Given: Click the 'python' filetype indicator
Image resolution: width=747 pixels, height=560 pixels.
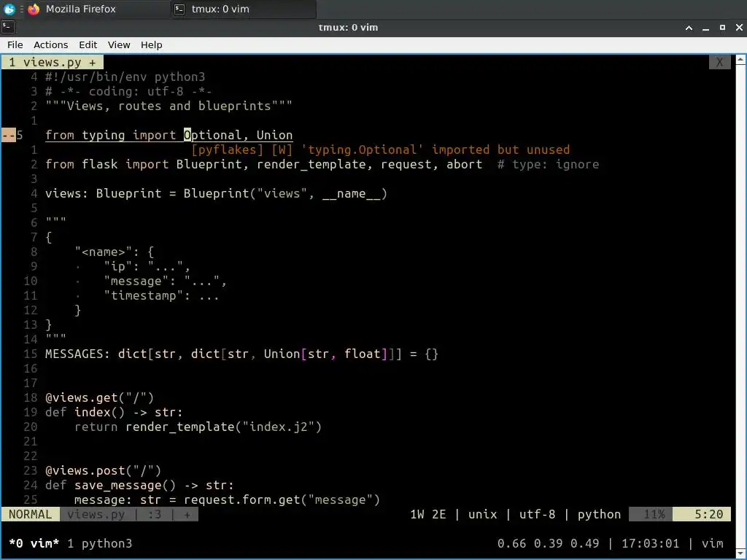Looking at the screenshot, I should 599,514.
